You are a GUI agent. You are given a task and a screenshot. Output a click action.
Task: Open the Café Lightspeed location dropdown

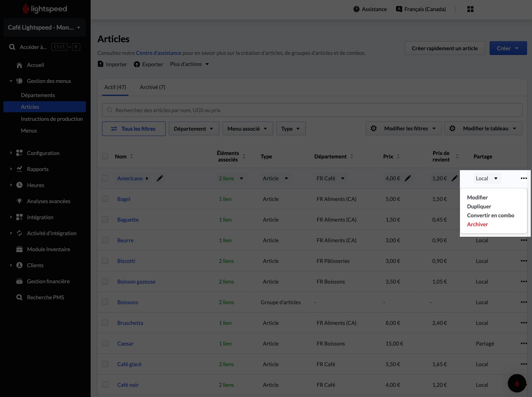click(x=44, y=27)
